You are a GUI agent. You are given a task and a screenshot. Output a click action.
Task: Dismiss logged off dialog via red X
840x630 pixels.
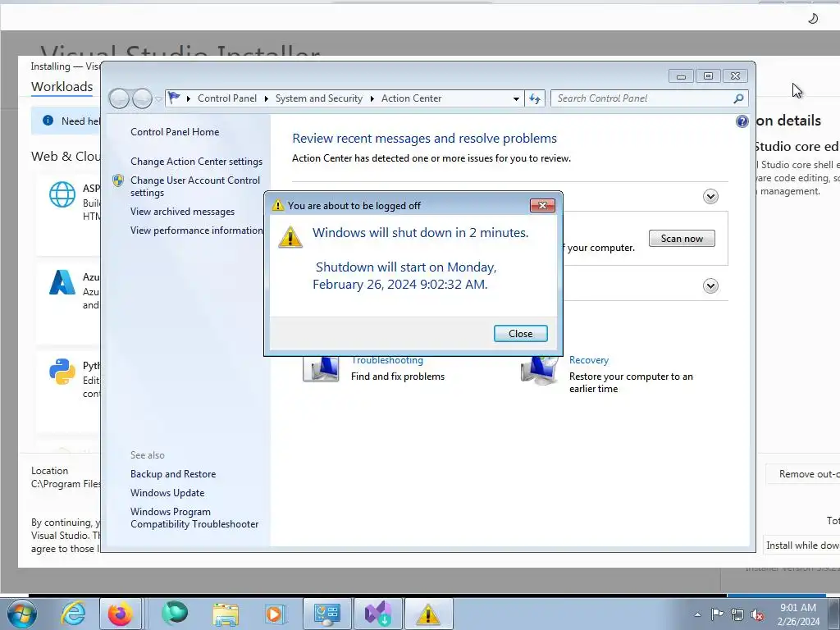click(542, 205)
